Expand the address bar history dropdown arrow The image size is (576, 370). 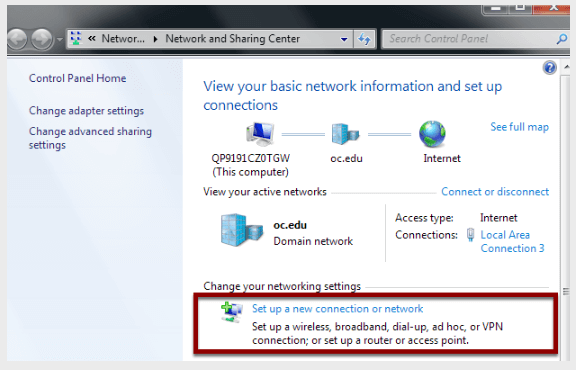(x=344, y=39)
